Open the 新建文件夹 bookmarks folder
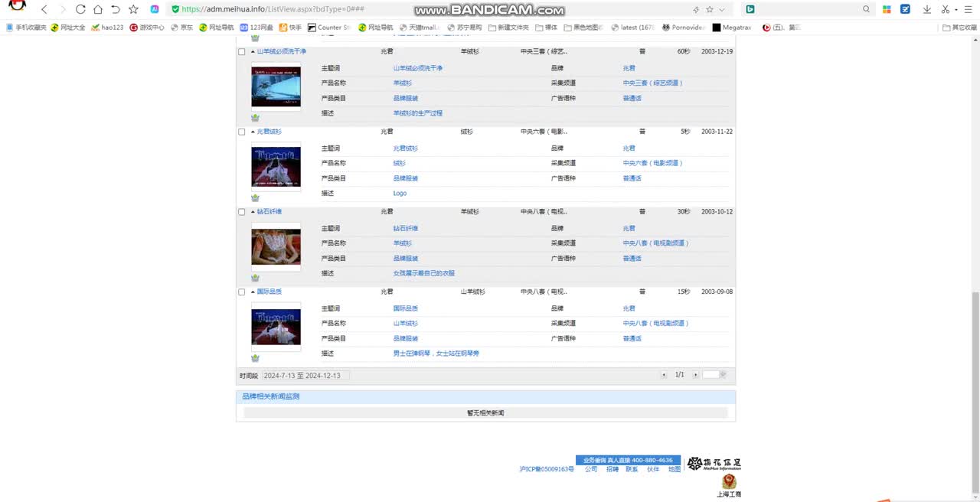980x502 pixels. (x=508, y=28)
